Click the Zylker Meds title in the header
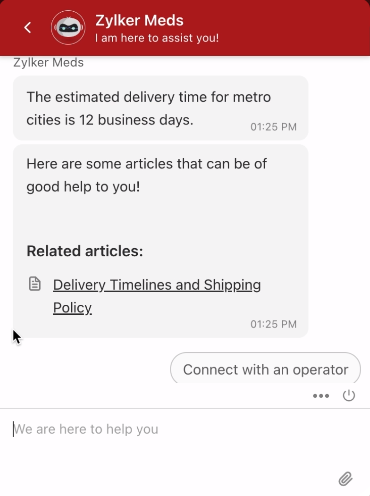This screenshot has height=496, width=370. (139, 20)
